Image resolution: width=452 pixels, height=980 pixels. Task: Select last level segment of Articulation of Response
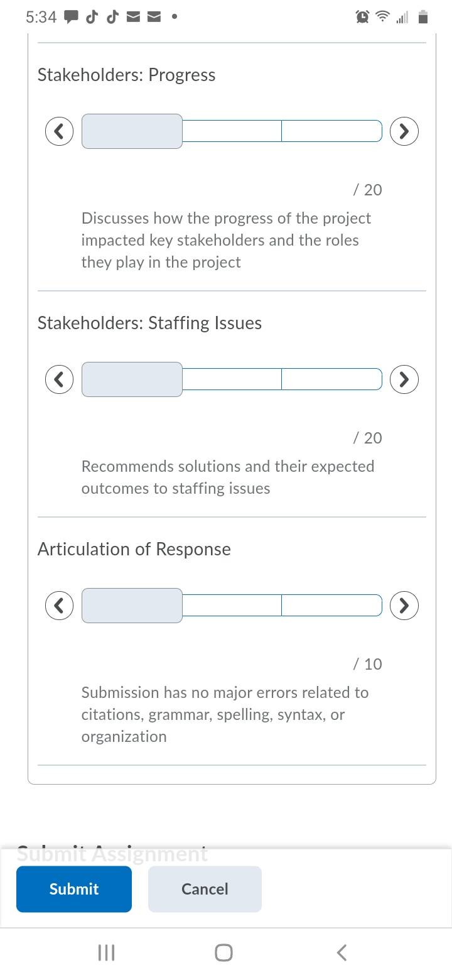[332, 606]
